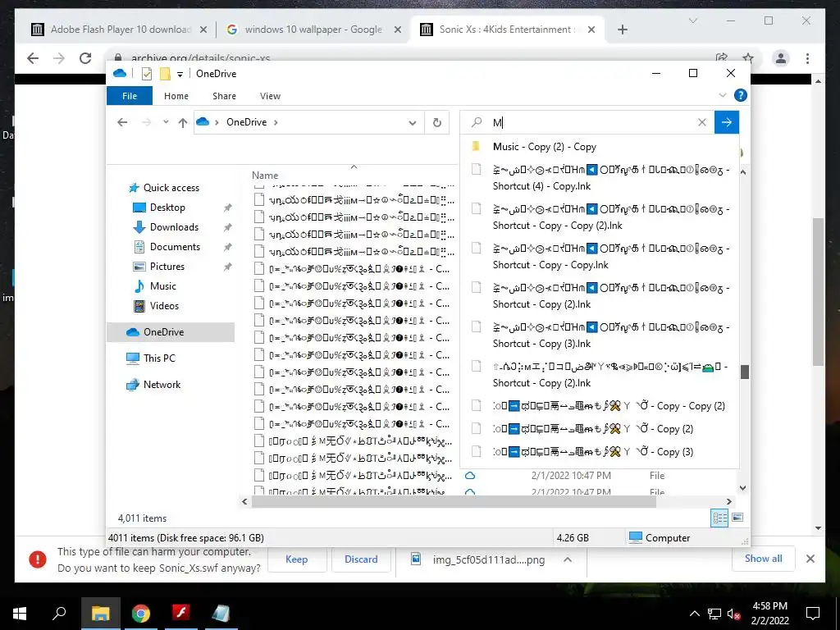Expand the ribbon with the chevron
This screenshot has height=630, width=840.
722,95
